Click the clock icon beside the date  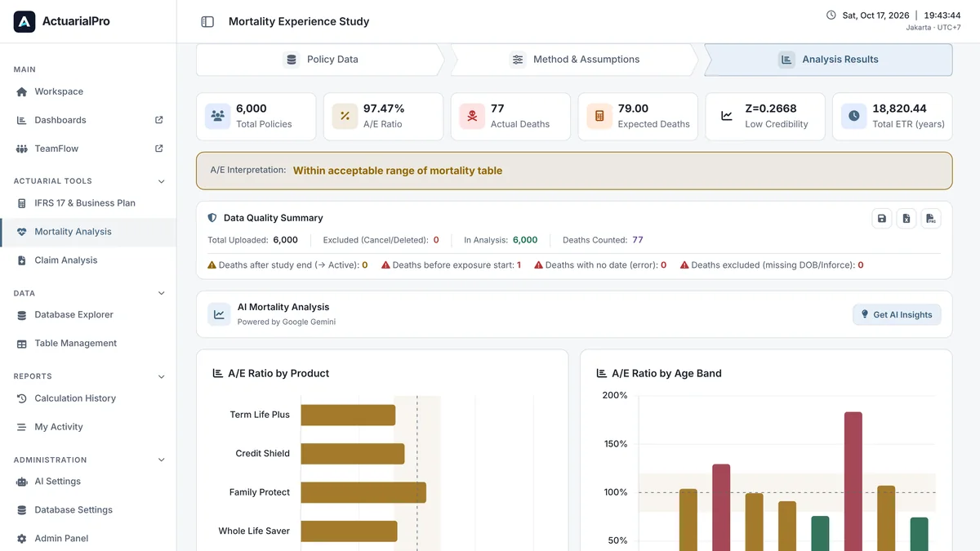coord(831,15)
